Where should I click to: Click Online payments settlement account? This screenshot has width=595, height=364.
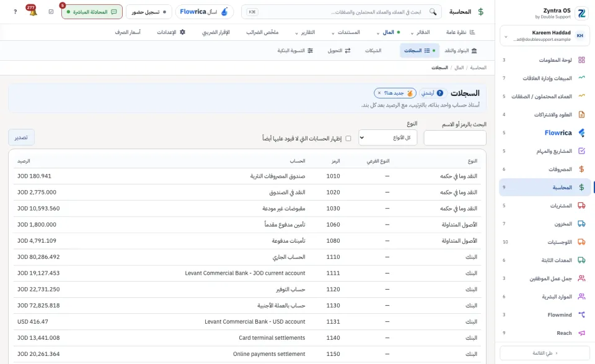coord(269,353)
